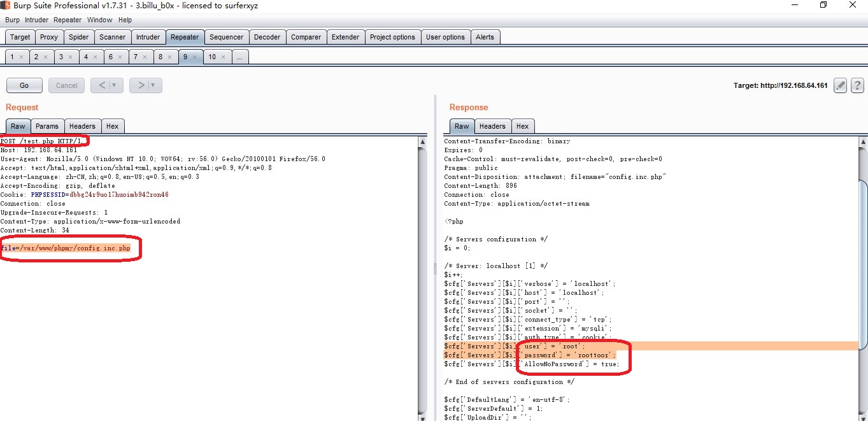This screenshot has width=868, height=421.
Task: Close Repeater tab 7
Action: point(145,57)
